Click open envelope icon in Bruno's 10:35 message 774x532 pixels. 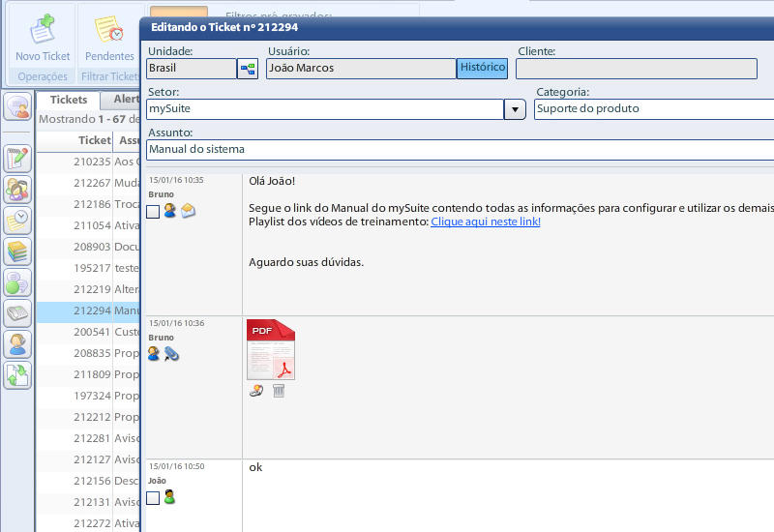188,211
